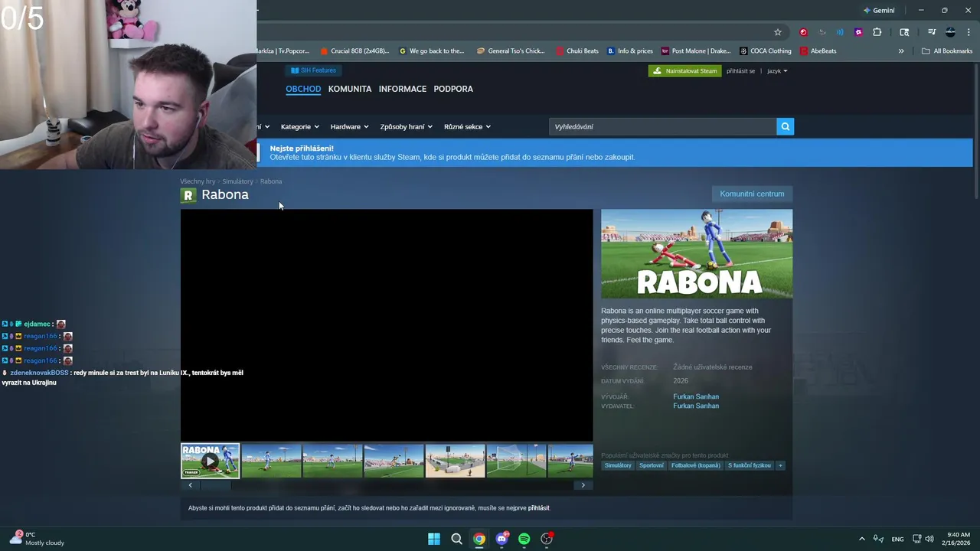980x551 pixels.
Task: Open the General Tso's Chick bookmark
Action: coord(511,51)
